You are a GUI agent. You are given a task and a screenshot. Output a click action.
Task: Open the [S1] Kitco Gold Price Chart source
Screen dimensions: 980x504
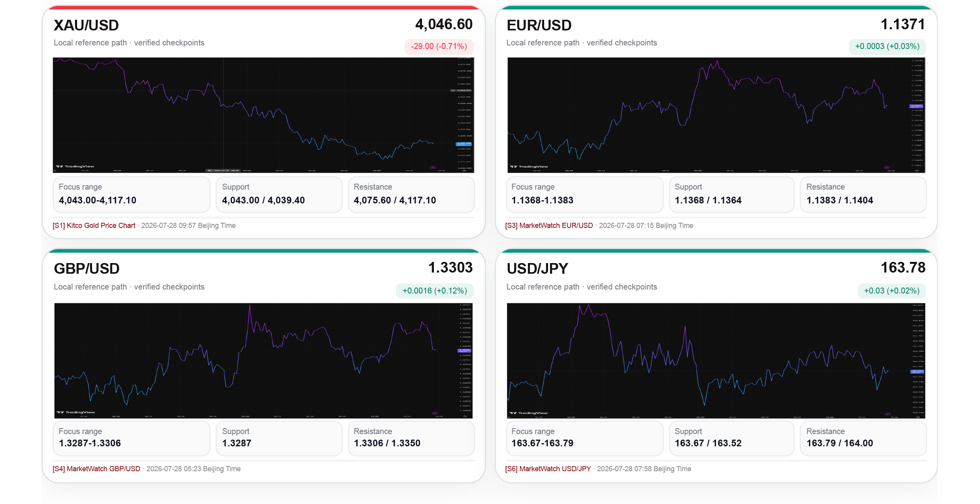point(94,225)
